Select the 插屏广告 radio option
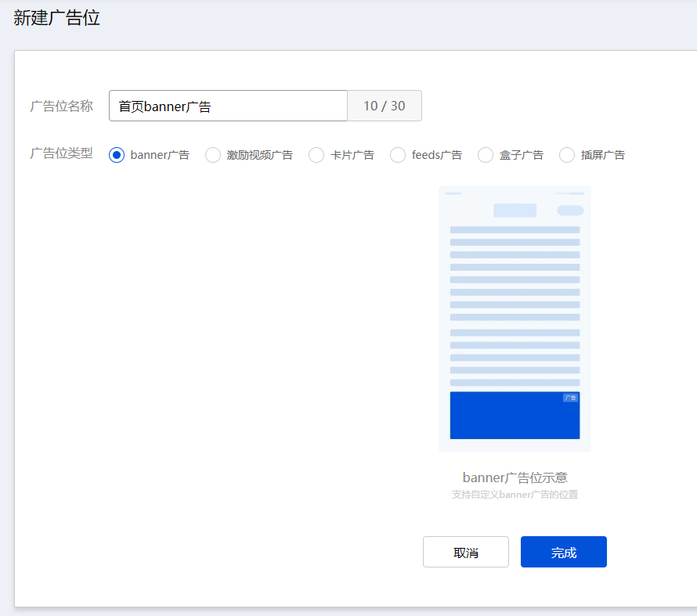This screenshot has width=697, height=616. [x=567, y=155]
